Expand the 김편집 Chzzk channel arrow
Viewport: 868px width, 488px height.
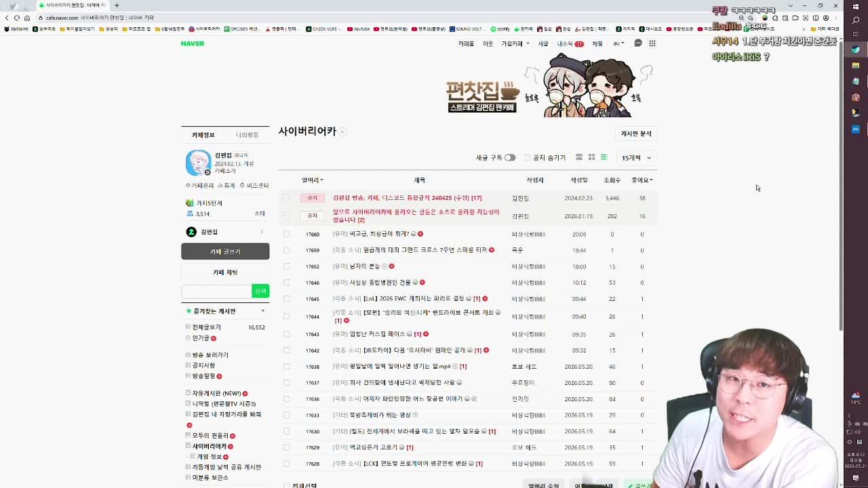[x=262, y=232]
